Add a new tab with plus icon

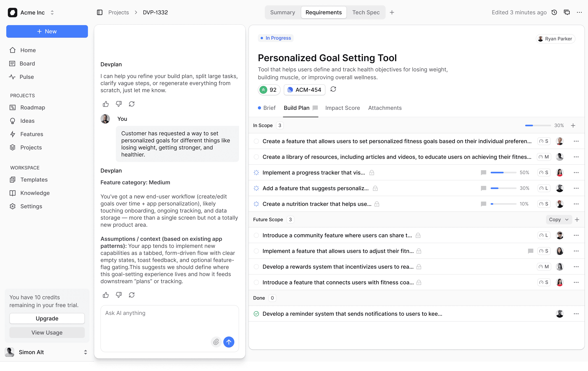click(x=392, y=12)
